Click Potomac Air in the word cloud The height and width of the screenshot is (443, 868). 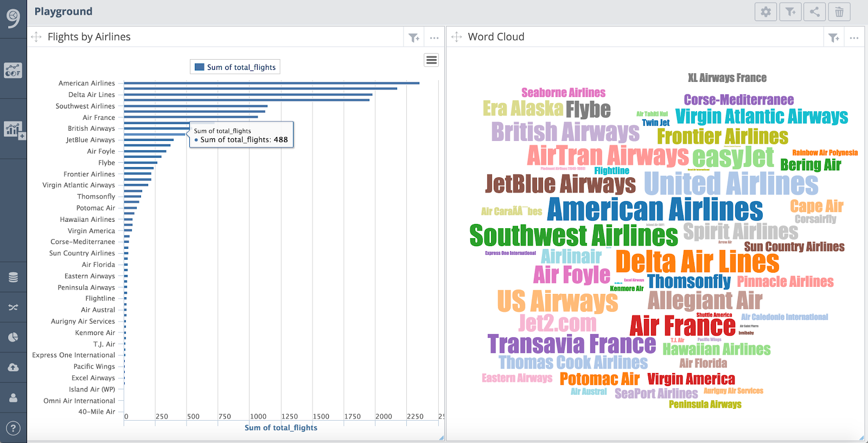599,379
